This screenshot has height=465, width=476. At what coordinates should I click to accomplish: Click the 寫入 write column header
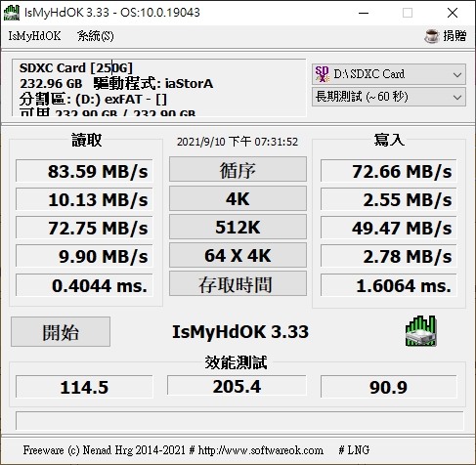click(x=389, y=140)
